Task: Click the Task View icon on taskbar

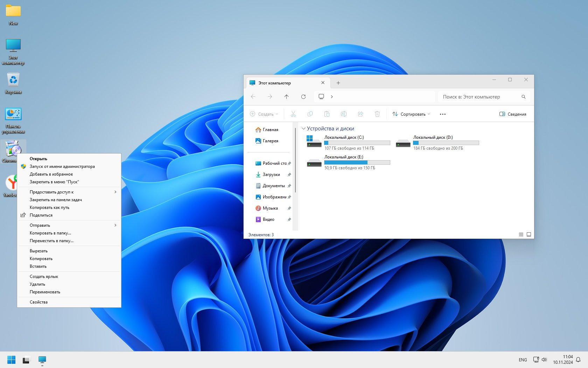Action: click(27, 360)
